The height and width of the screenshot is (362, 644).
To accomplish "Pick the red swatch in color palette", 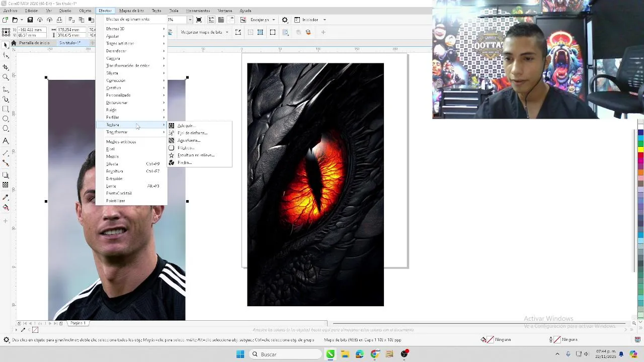I will (640, 155).
